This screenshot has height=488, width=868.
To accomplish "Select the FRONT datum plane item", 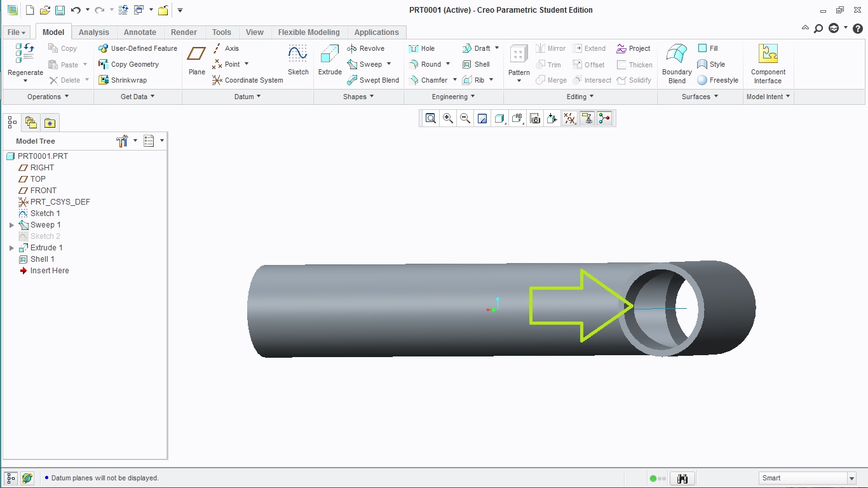I will [37, 191].
